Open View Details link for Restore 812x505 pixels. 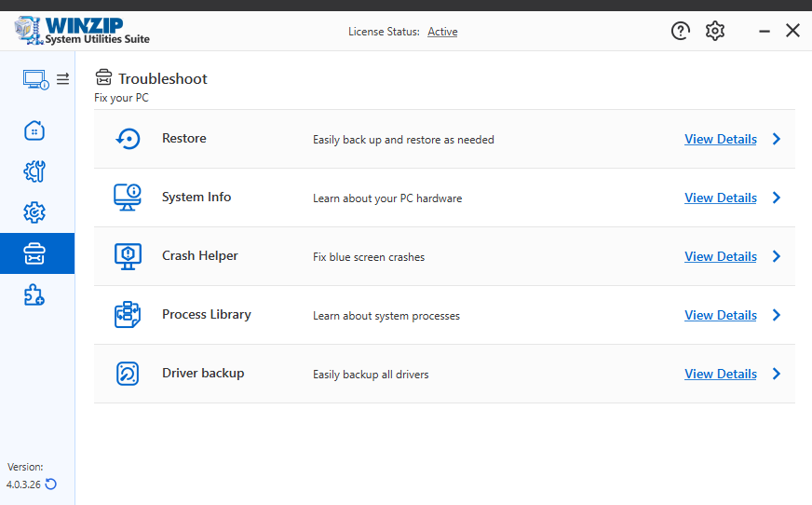click(x=721, y=139)
